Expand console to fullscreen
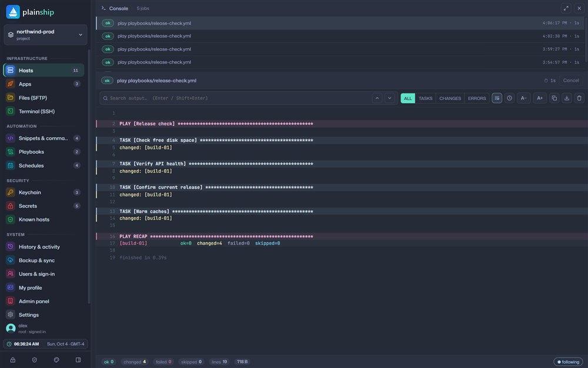The width and height of the screenshot is (588, 368). [566, 8]
